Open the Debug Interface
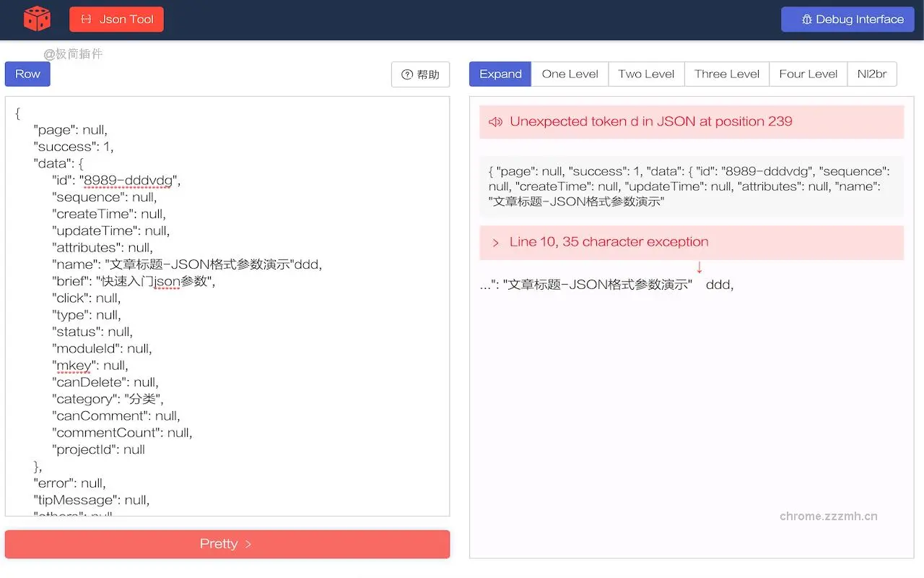 (847, 20)
